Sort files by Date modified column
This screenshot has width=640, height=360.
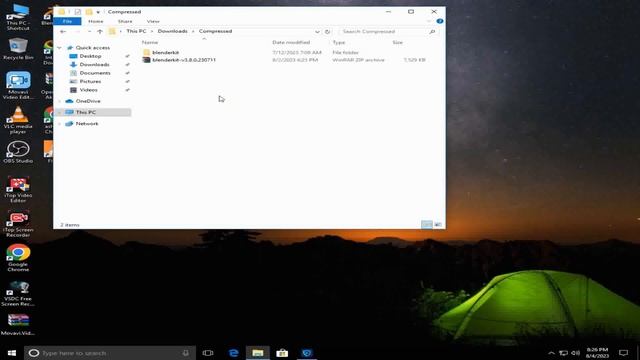tap(291, 42)
